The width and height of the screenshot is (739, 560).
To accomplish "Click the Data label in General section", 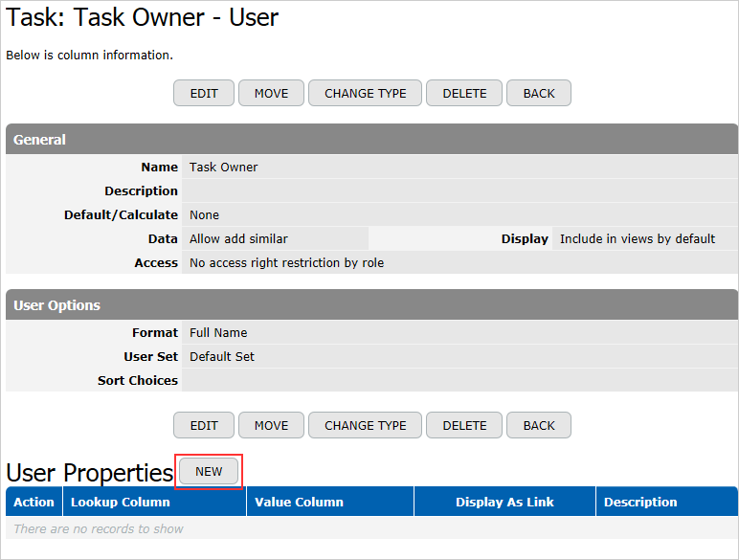I will (x=163, y=239).
